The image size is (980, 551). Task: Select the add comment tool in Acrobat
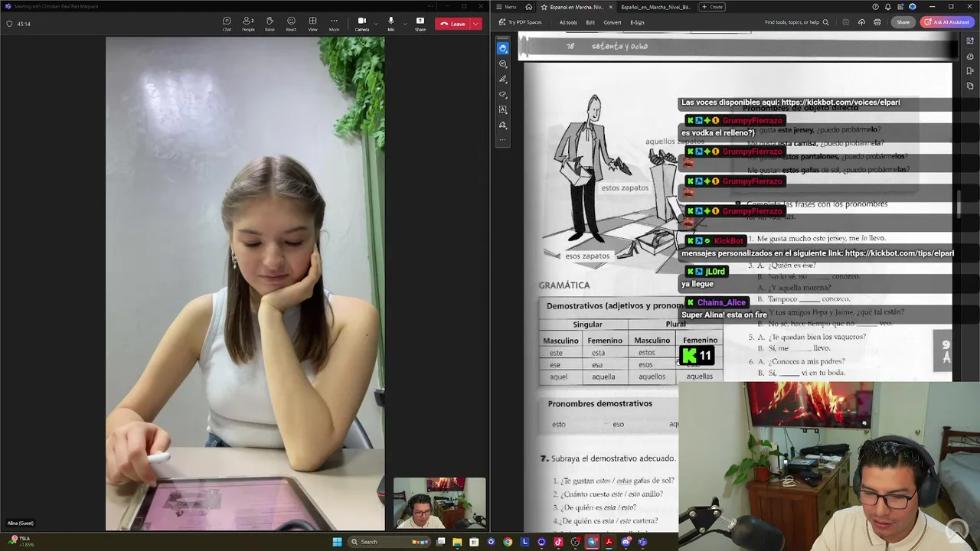(x=503, y=64)
